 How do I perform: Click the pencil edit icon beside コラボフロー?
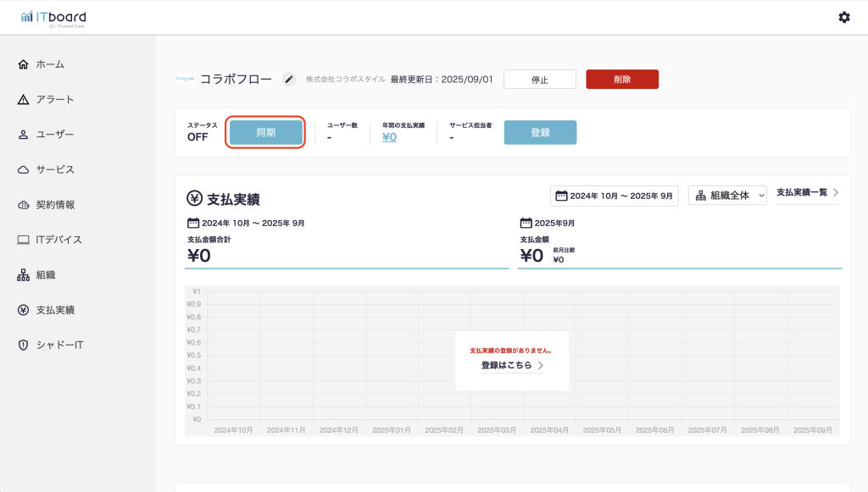click(x=289, y=80)
